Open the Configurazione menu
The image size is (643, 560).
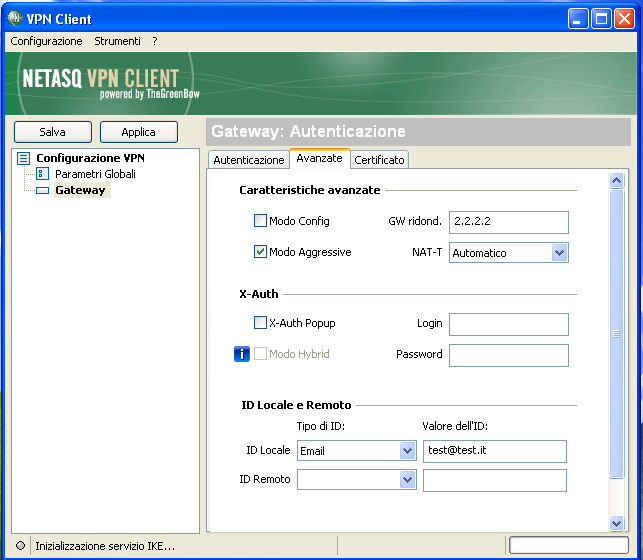pos(46,41)
